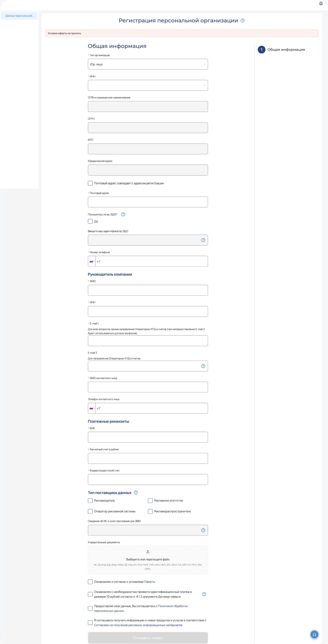Check identification payment 10 рублей acknowledgment
This screenshot has height=644, width=328.
pos(90,594)
